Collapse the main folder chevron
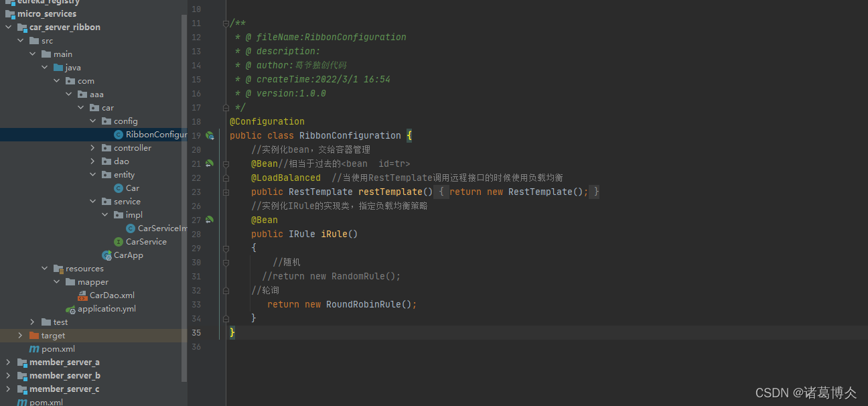Screen dimensions: 868x406 click(32, 54)
